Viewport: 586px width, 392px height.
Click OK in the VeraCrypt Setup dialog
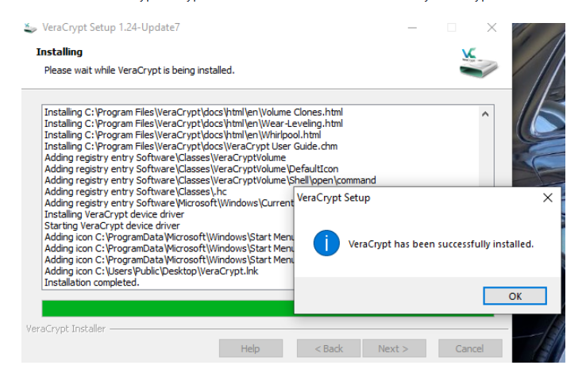click(515, 296)
